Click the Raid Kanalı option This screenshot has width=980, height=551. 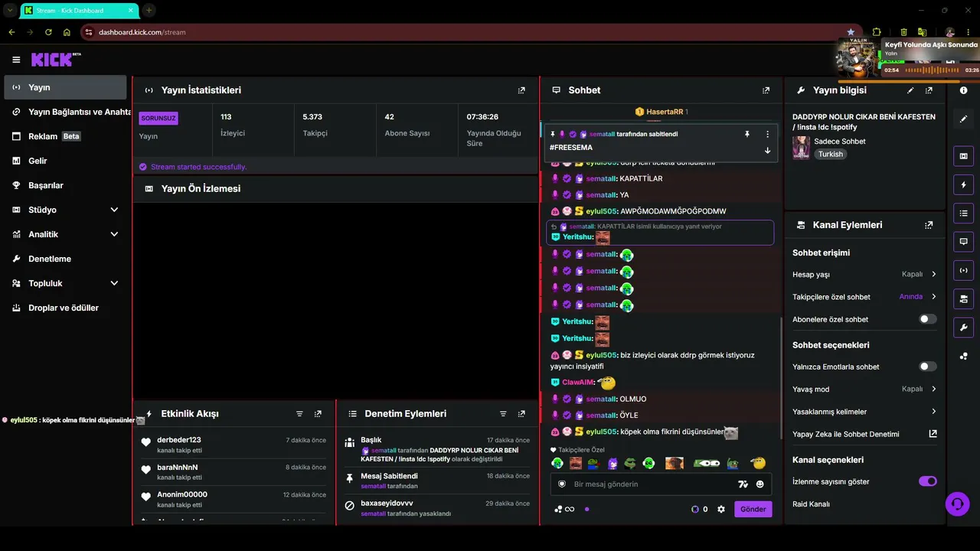(811, 504)
